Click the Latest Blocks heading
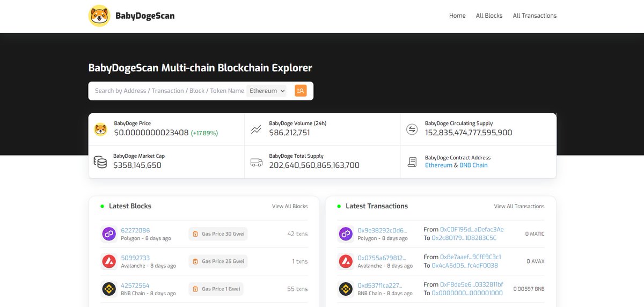Viewport: 644px width, 307px height. [x=130, y=206]
